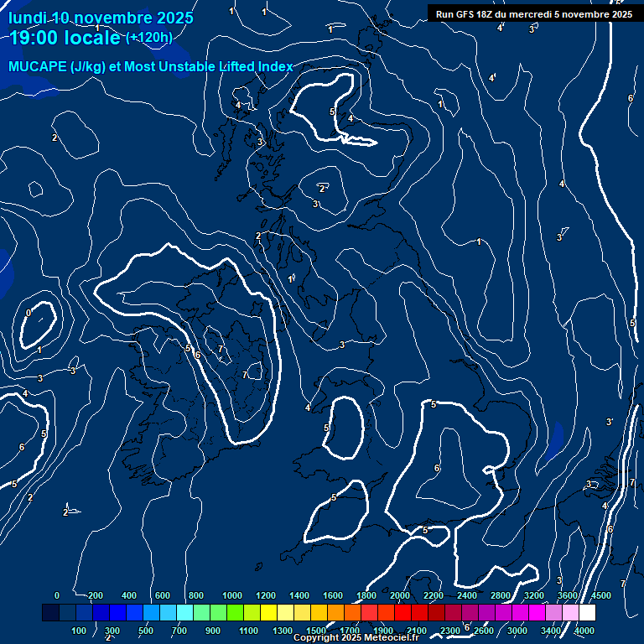Click the legend value '800'
This screenshot has height=644, width=644.
[x=196, y=595]
